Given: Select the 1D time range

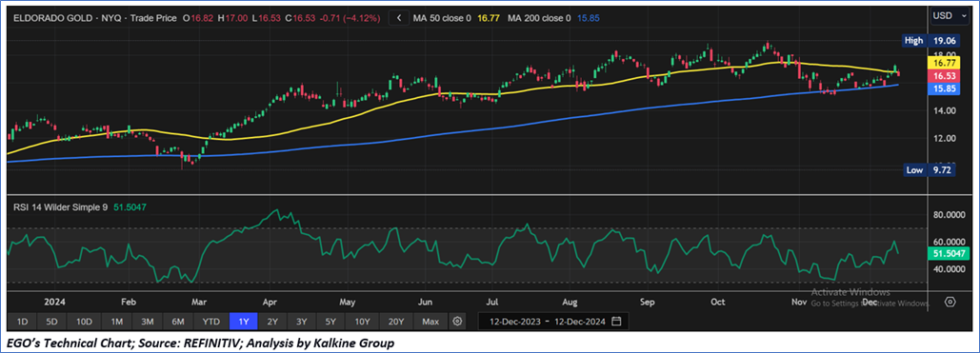Looking at the screenshot, I should tap(22, 322).
